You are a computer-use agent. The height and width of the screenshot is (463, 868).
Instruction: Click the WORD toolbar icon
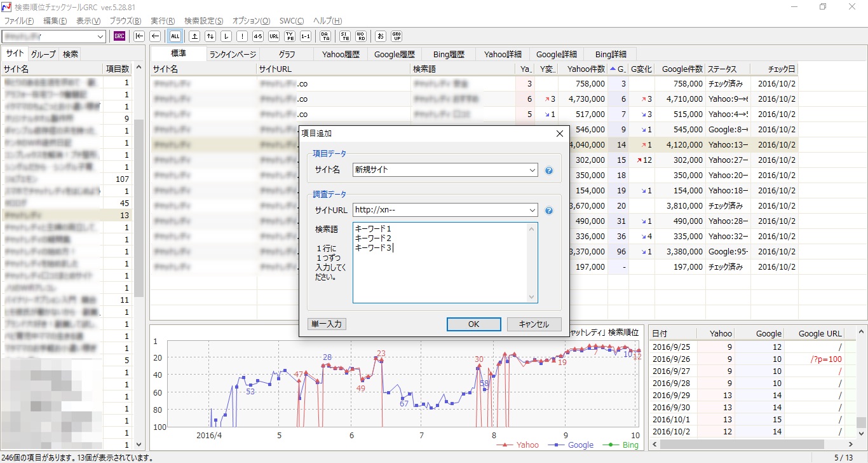pyautogui.click(x=360, y=36)
